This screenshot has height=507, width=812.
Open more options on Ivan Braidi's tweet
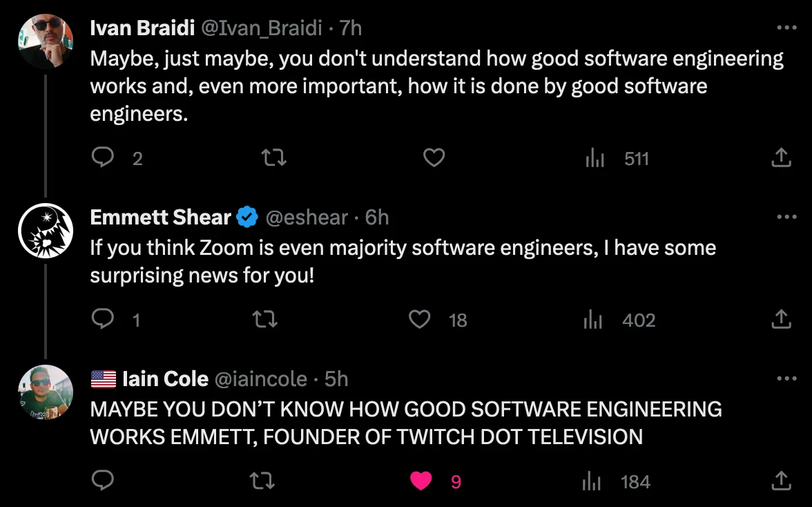[786, 28]
